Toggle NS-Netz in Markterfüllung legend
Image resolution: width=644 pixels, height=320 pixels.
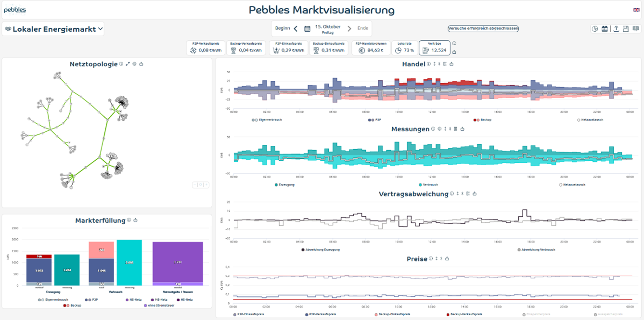(133, 300)
